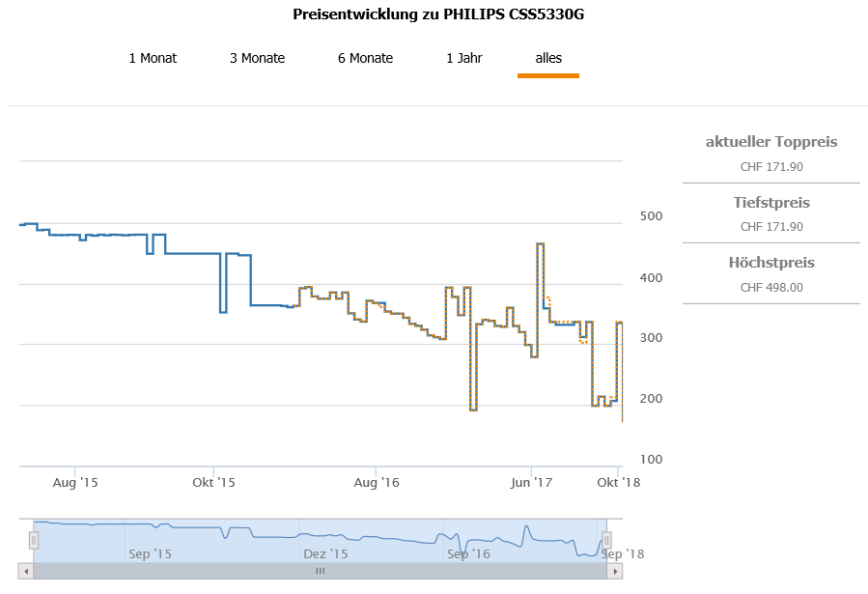Show the 6 Monate price history
Image resolution: width=868 pixels, height=594 pixels.
coord(365,58)
